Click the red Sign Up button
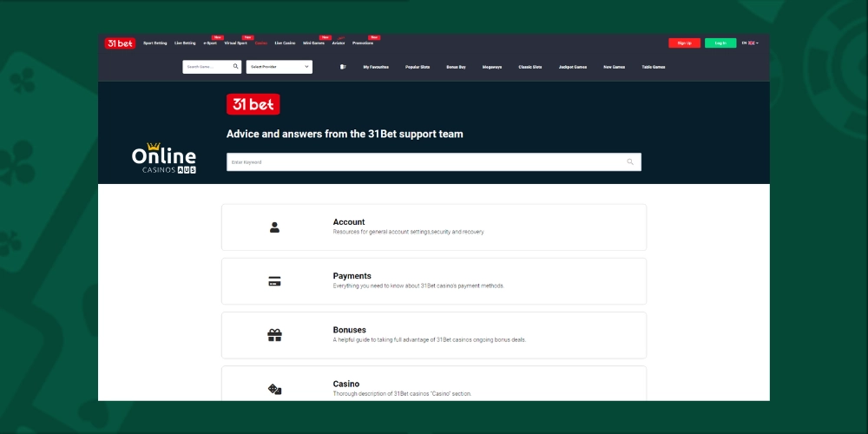Viewport: 868px width, 434px height. click(x=684, y=43)
